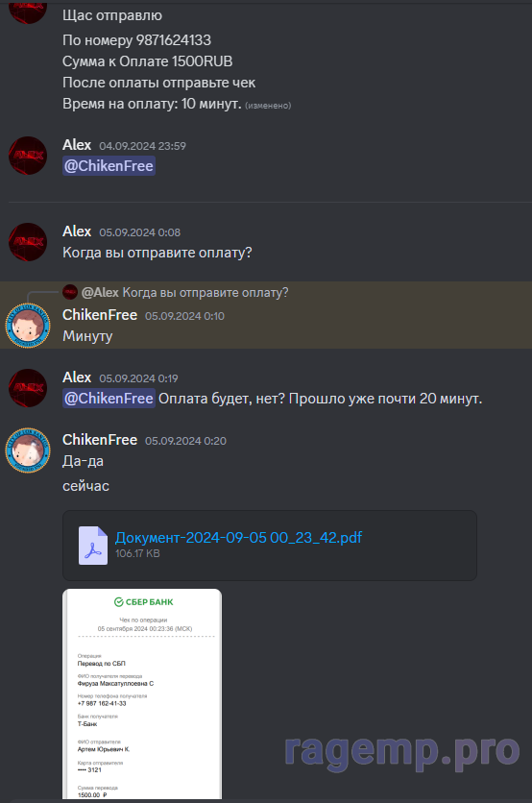
Task: Click Alex's avatar at the 0:08 message
Action: [x=28, y=242]
